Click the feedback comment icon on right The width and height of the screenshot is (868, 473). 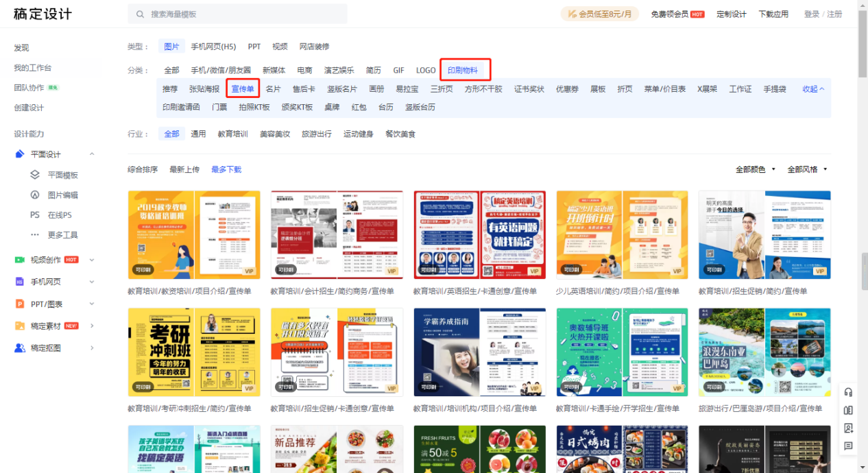848,446
